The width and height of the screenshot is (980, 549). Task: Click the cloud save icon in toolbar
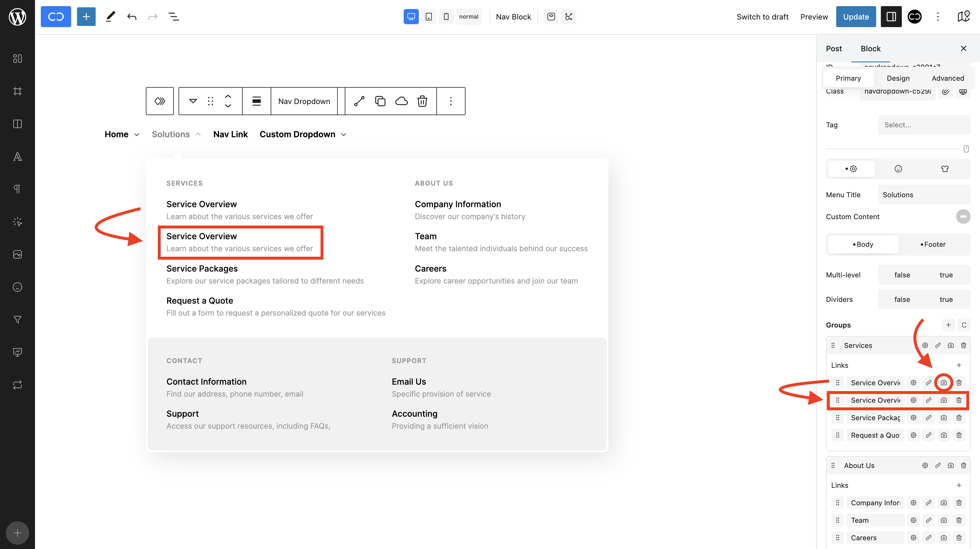coord(401,101)
